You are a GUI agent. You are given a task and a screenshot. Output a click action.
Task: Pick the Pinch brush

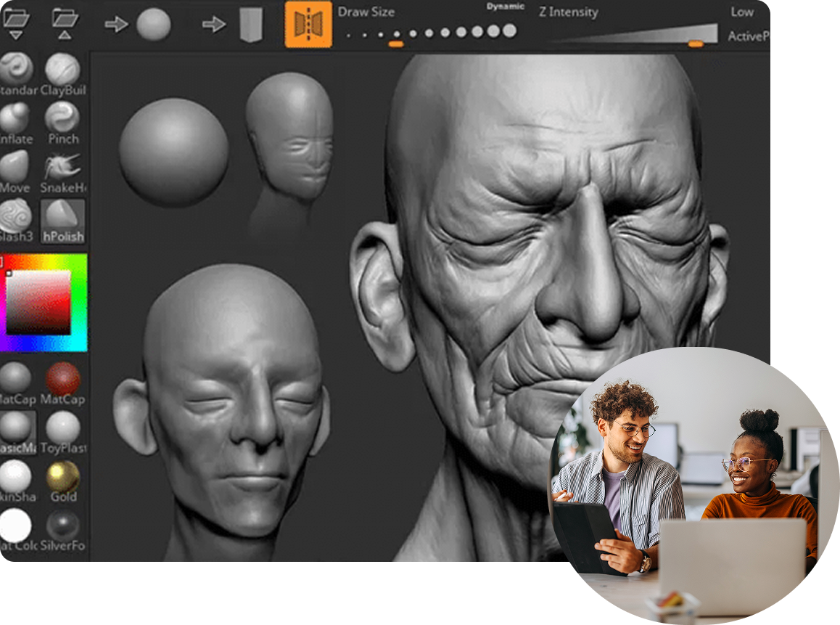62,118
